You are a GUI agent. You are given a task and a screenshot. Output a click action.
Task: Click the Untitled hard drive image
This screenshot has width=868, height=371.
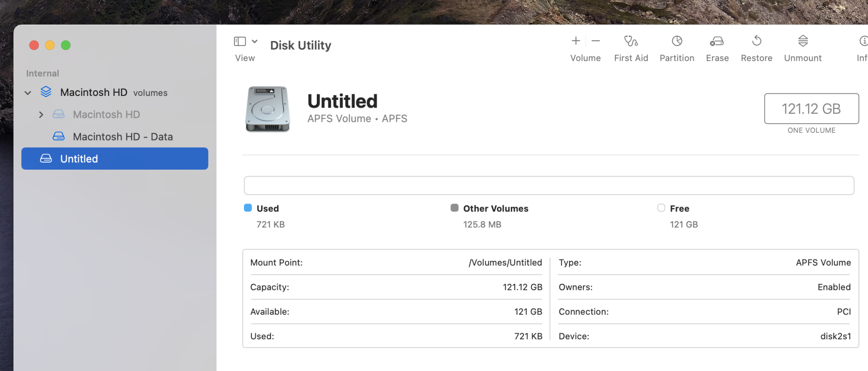pyautogui.click(x=267, y=109)
